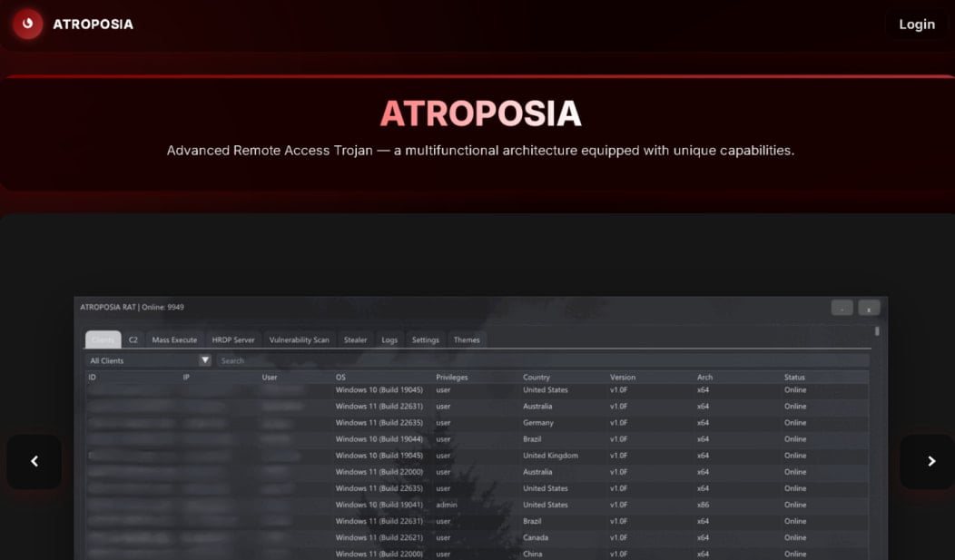
Task: Select the Mass Execute tab
Action: (x=174, y=339)
